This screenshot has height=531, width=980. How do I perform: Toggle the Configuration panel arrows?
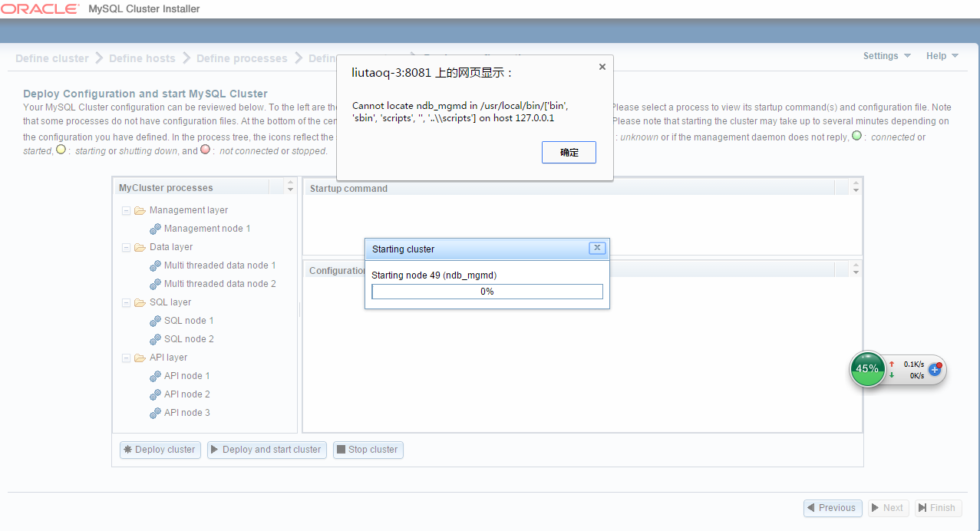(856, 269)
